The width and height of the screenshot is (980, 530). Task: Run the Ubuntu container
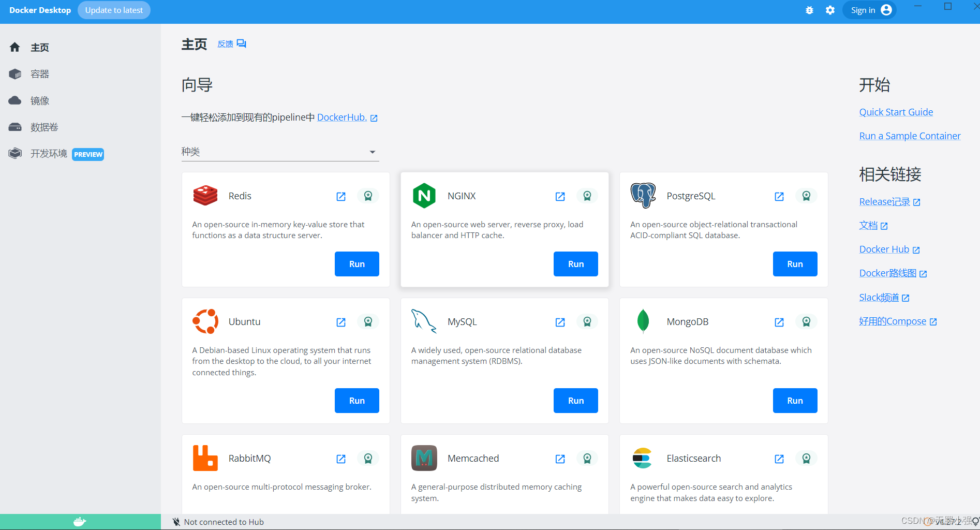click(x=357, y=401)
